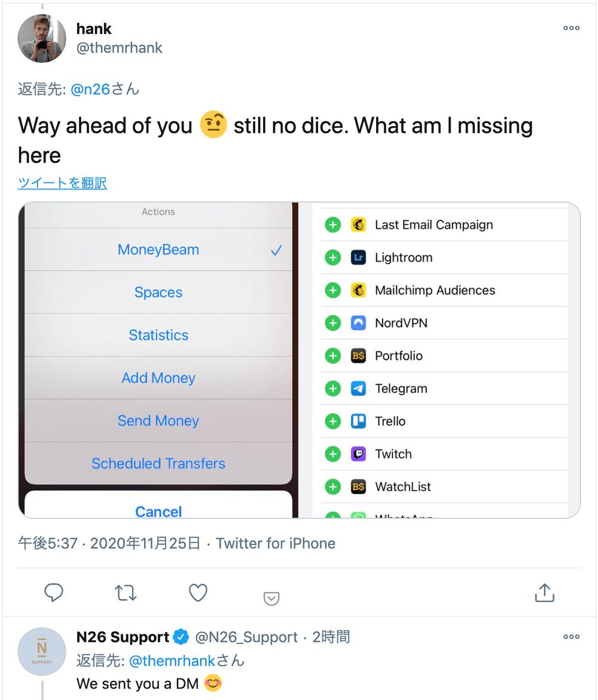Viewport: 598px width, 700px height.
Task: Open the N26 Support account name
Action: pos(123,637)
